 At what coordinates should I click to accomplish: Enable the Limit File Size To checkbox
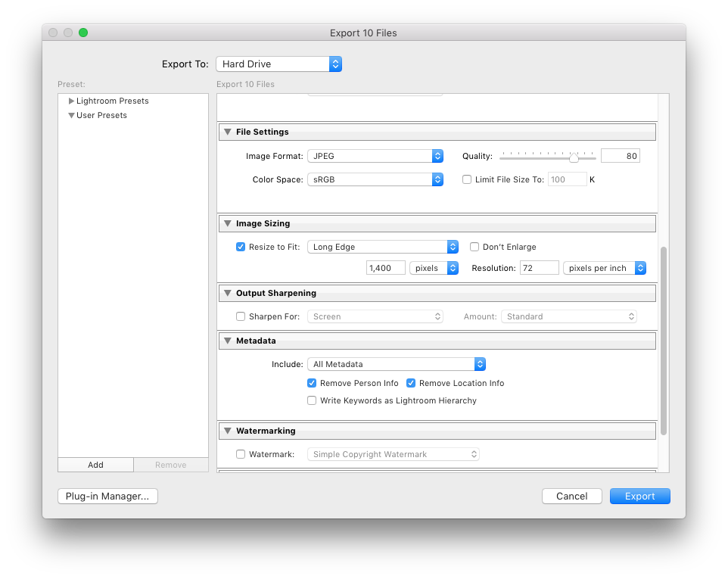click(x=467, y=179)
